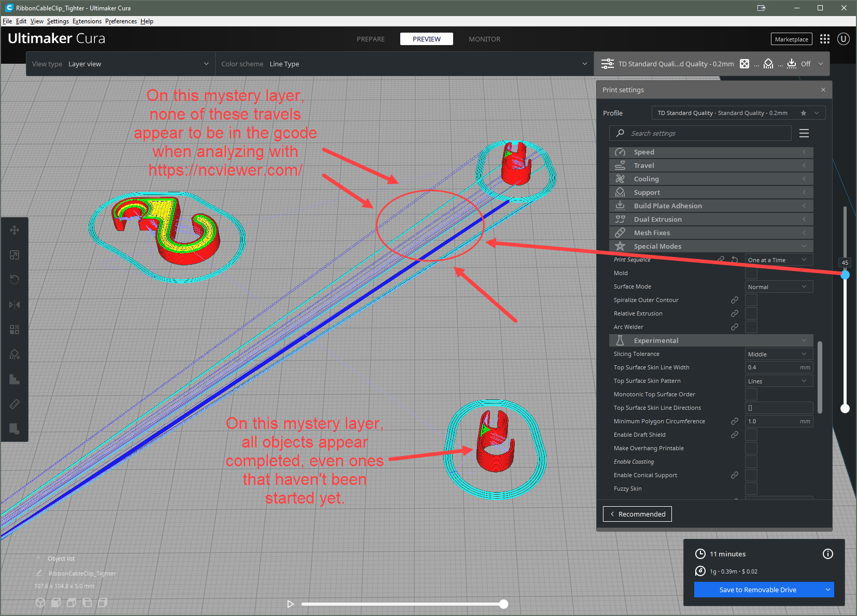Open the Print Sequence dropdown
The image size is (857, 616).
(779, 260)
